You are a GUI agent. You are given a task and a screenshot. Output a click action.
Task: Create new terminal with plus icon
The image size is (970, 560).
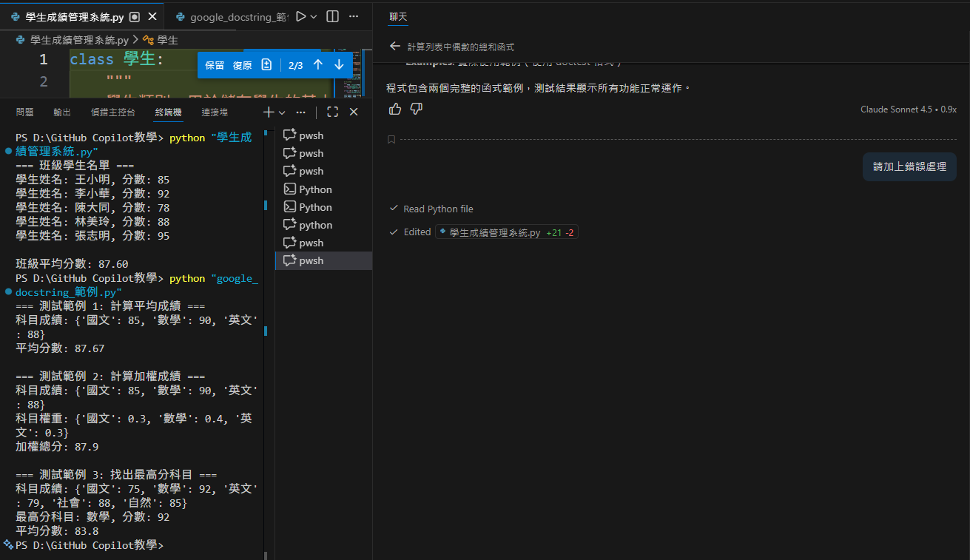click(269, 112)
